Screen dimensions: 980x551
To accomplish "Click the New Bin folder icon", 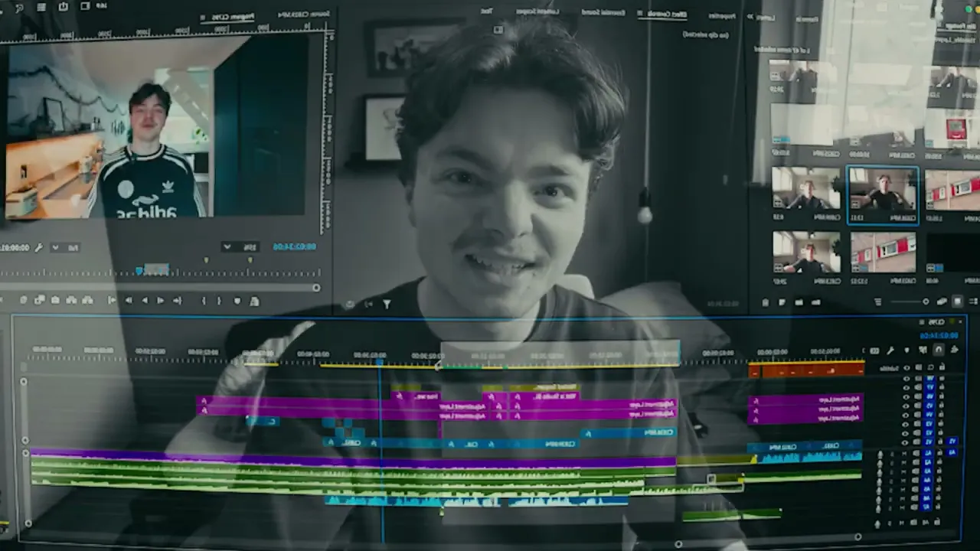I will pyautogui.click(x=799, y=302).
